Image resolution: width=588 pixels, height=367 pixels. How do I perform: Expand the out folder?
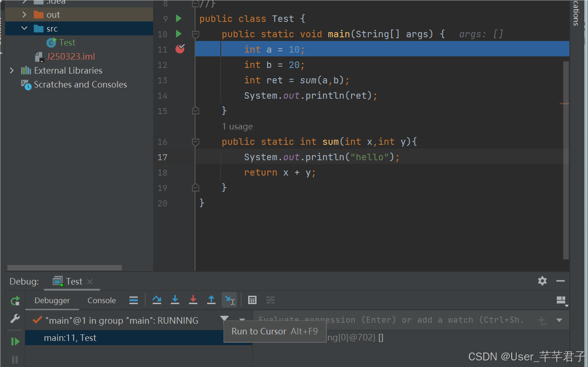click(24, 14)
